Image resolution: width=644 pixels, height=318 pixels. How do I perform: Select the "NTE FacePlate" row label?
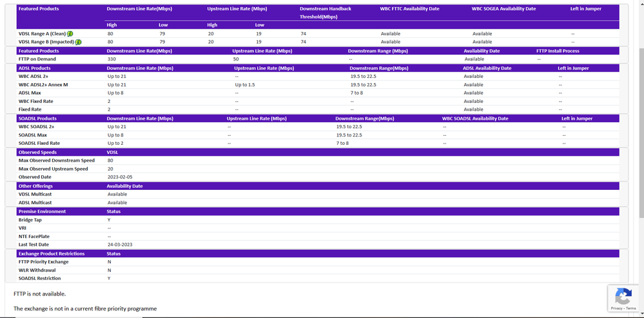[34, 236]
